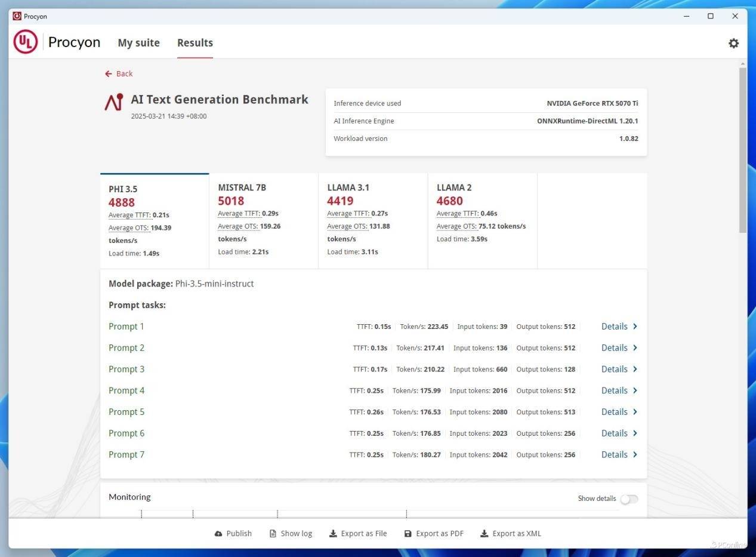The height and width of the screenshot is (557, 756).
Task: Click the UL Procyon logo icon
Action: (26, 42)
